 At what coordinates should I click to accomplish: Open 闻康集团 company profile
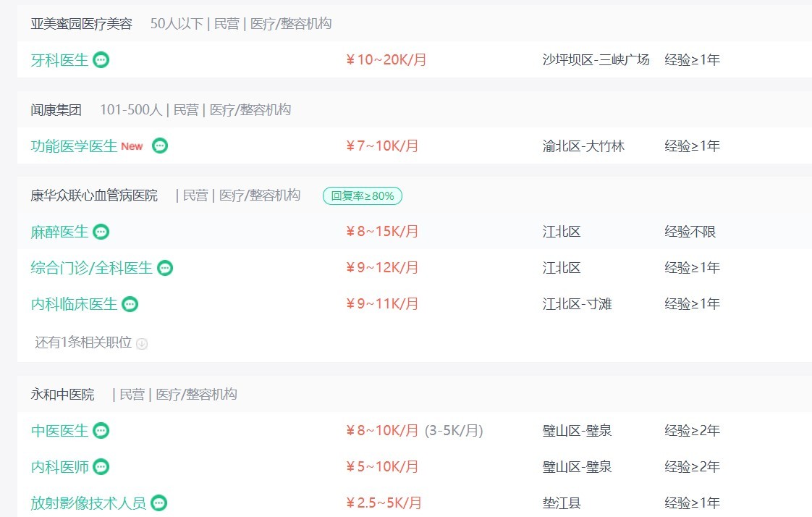(x=56, y=110)
